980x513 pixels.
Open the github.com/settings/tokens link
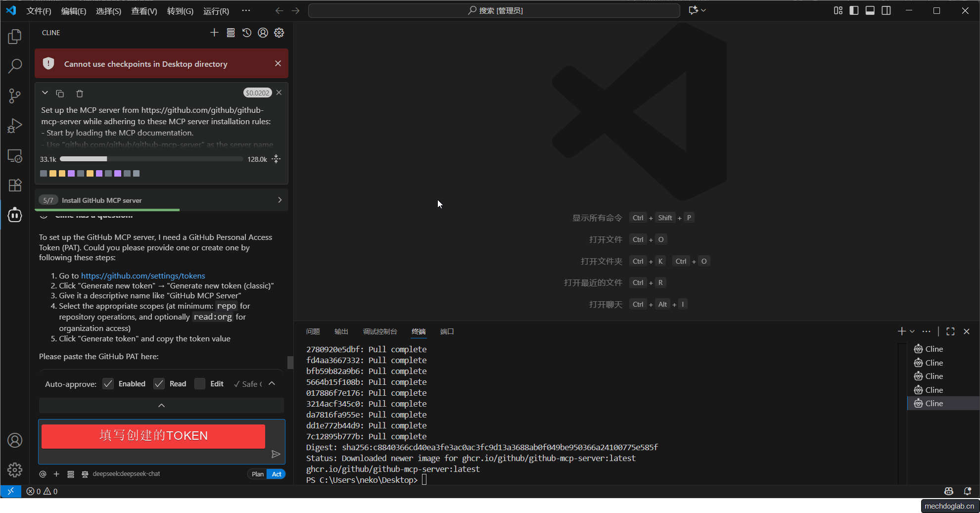(143, 276)
